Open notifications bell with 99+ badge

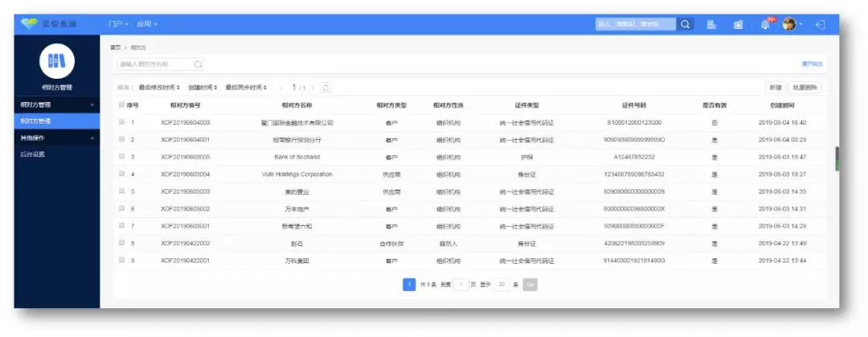(766, 24)
